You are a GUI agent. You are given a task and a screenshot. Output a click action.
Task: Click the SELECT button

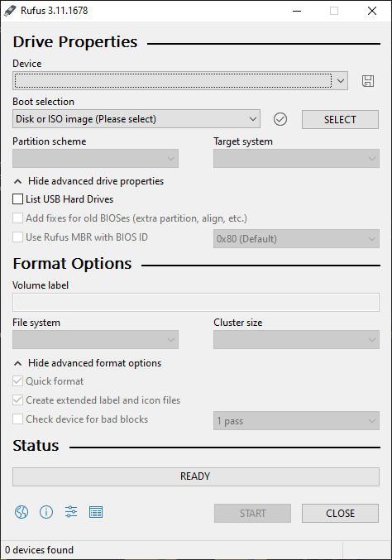tap(340, 119)
